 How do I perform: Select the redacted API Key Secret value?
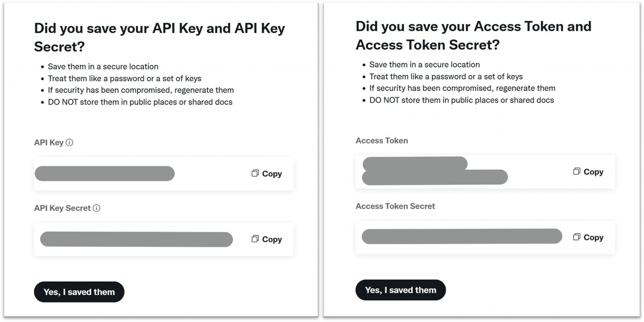point(136,239)
